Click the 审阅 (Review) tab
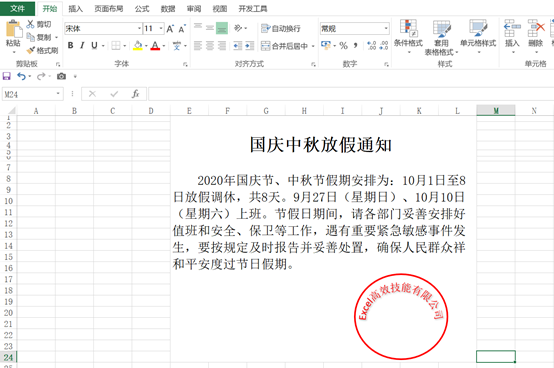Viewport: 554px width, 368px height. pyautogui.click(x=194, y=9)
